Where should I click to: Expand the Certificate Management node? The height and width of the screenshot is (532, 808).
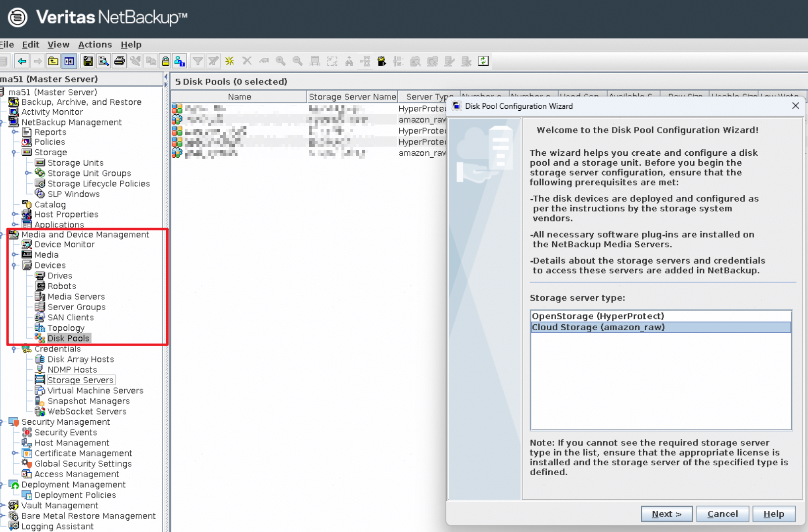coord(15,453)
